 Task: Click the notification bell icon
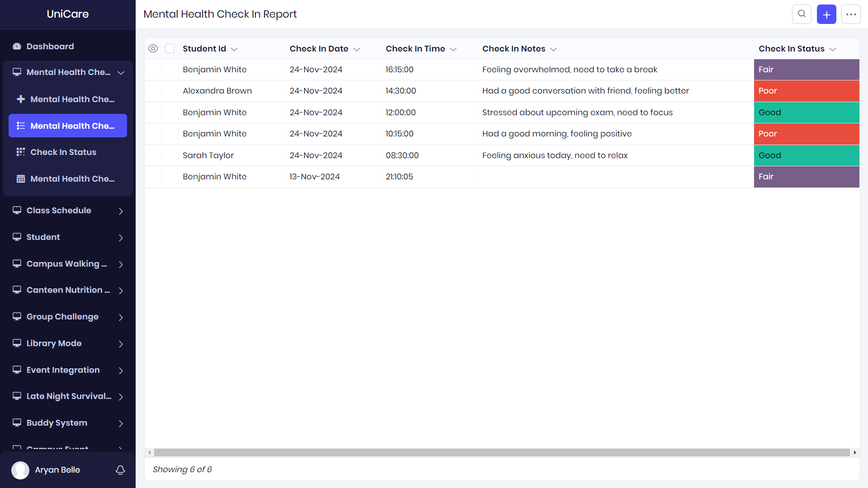(x=120, y=470)
